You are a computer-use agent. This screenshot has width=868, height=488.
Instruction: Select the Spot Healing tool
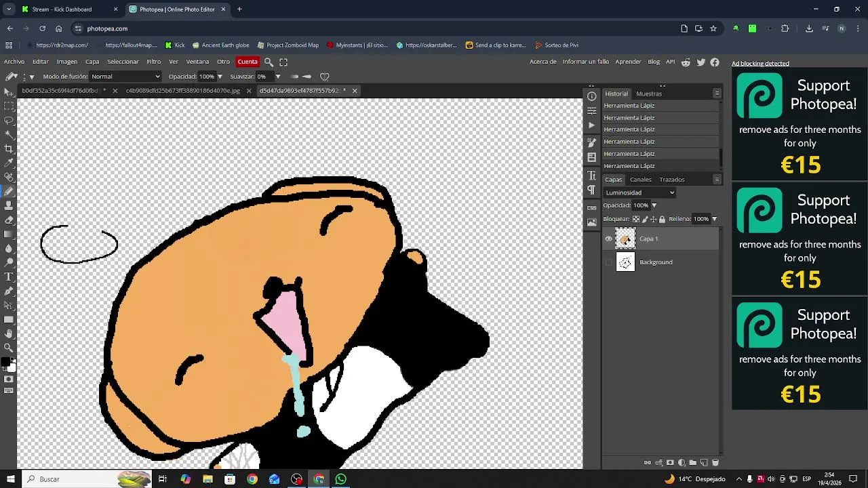[x=9, y=177]
